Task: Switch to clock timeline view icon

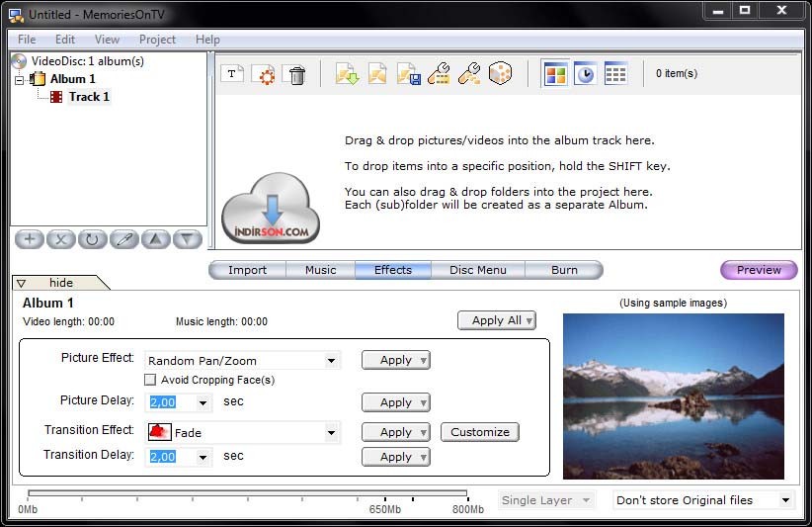Action: pyautogui.click(x=585, y=74)
